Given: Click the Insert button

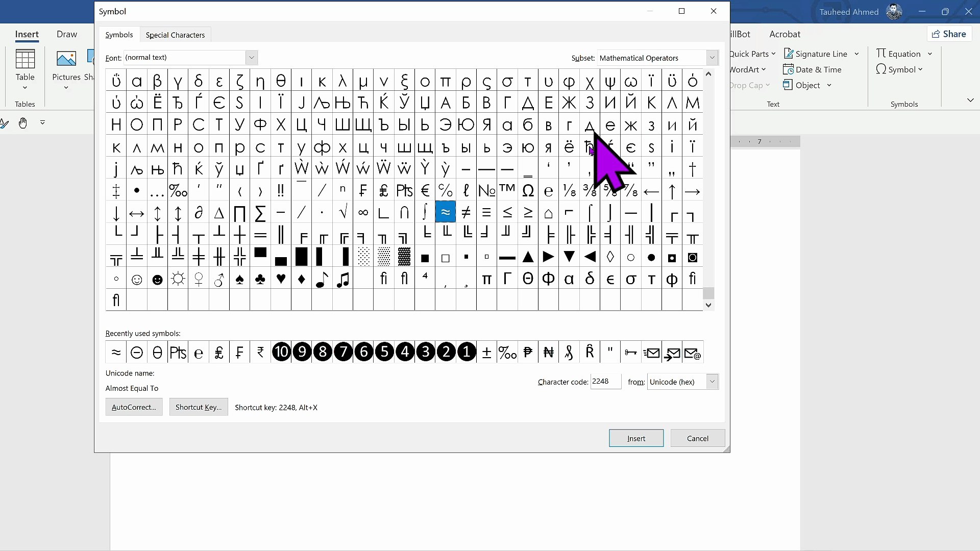Looking at the screenshot, I should click(635, 438).
